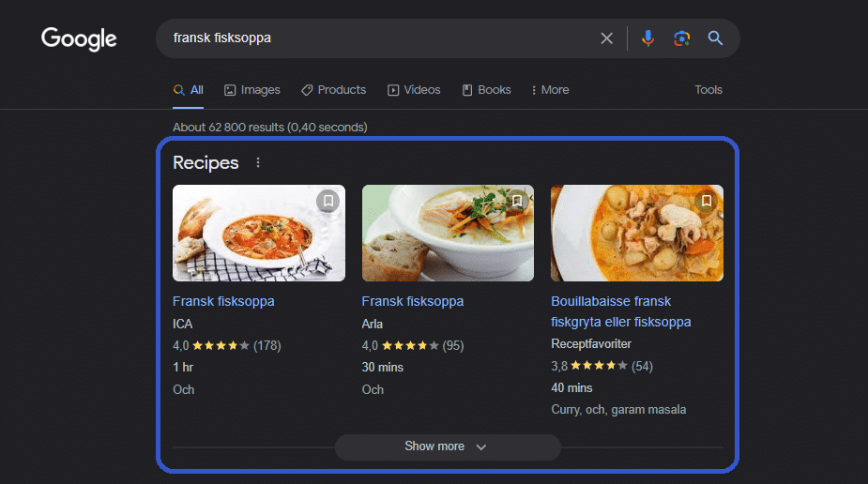Clear the search box with the X icon
This screenshot has width=868, height=484.
tap(607, 38)
